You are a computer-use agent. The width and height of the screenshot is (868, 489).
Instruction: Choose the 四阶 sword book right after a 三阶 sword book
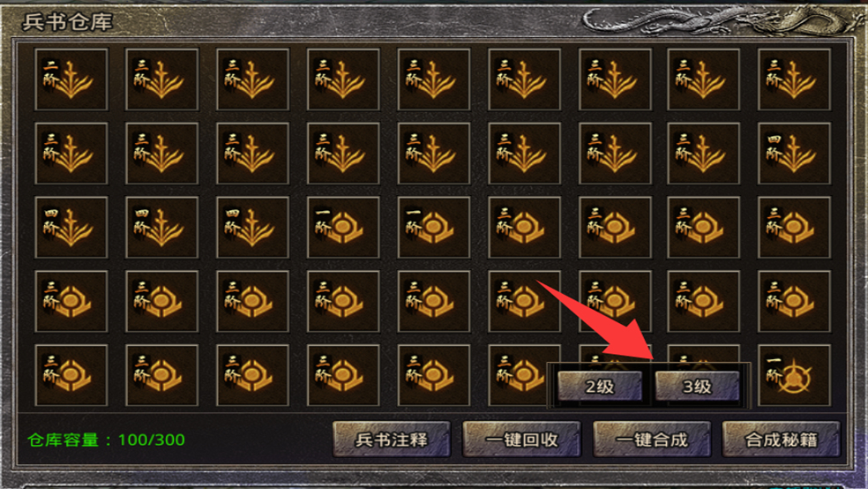click(795, 154)
